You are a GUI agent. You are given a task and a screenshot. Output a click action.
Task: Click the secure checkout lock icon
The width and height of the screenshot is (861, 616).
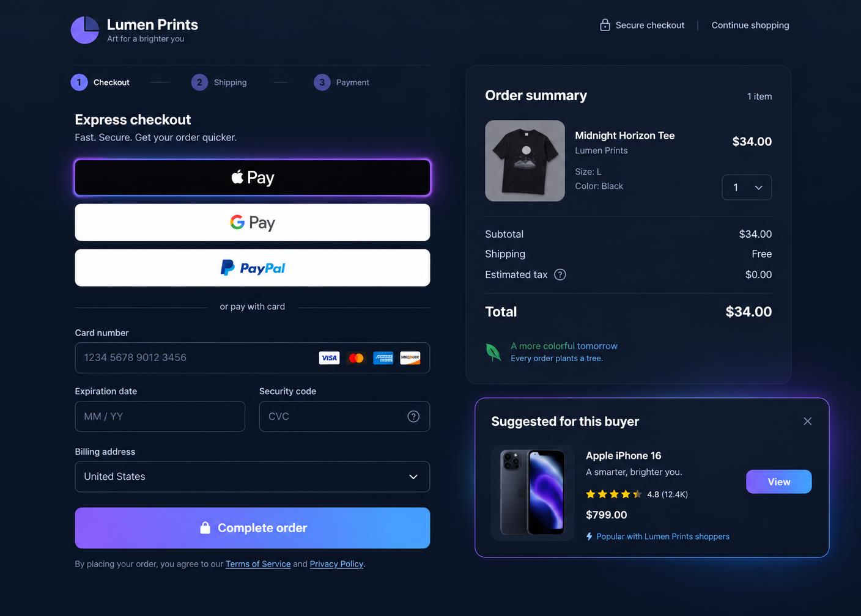605,25
